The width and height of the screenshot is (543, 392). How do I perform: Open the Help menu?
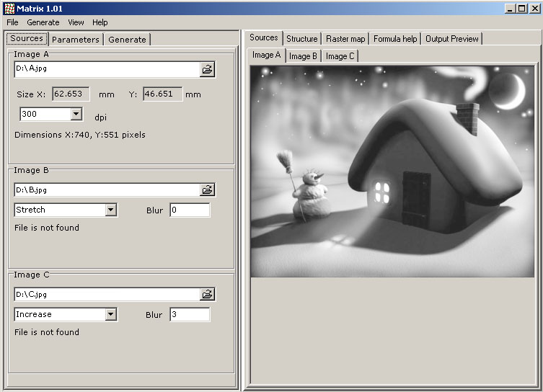coord(100,22)
